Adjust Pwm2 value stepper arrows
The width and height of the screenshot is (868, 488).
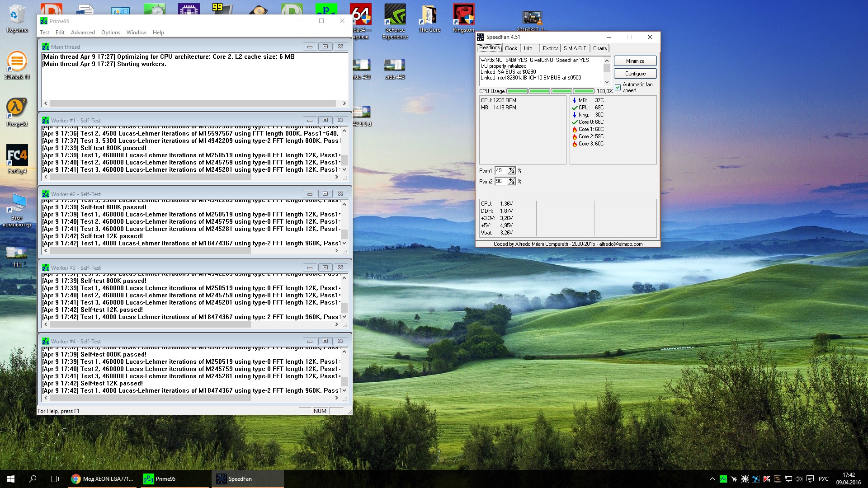click(x=511, y=181)
